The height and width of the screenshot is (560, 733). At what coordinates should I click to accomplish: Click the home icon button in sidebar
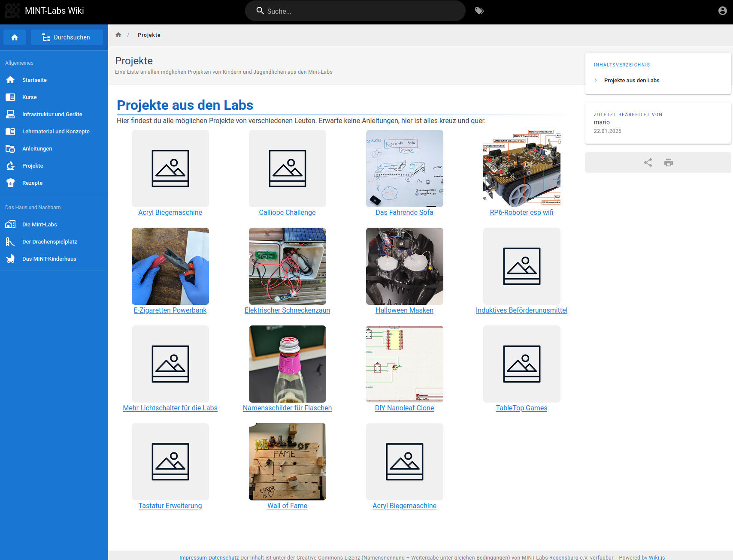tap(15, 37)
